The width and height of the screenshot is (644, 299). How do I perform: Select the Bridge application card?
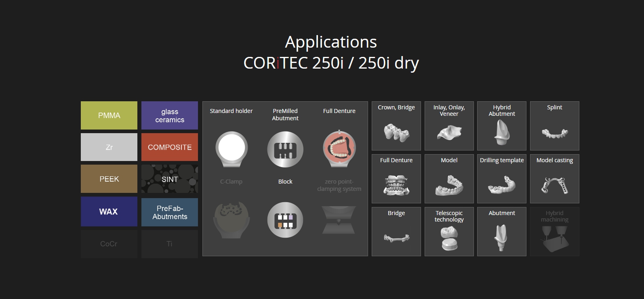pyautogui.click(x=396, y=232)
